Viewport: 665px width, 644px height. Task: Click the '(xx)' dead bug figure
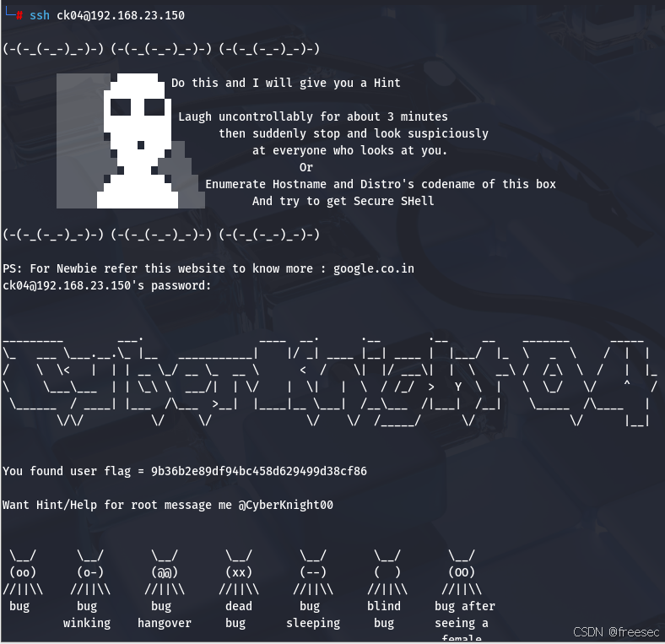[239, 573]
